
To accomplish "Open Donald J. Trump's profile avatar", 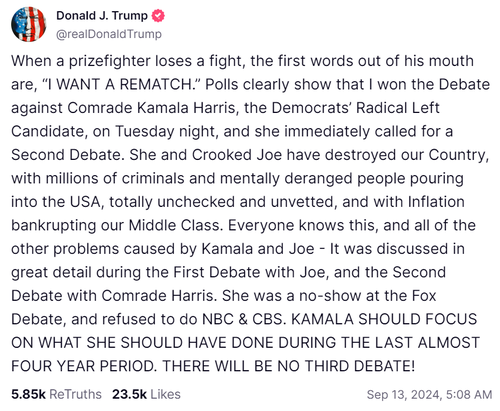I will coord(29,24).
